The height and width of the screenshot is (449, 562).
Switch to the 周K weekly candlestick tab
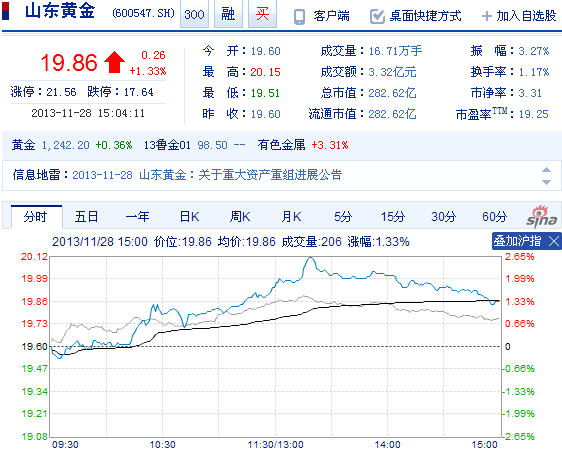(240, 217)
